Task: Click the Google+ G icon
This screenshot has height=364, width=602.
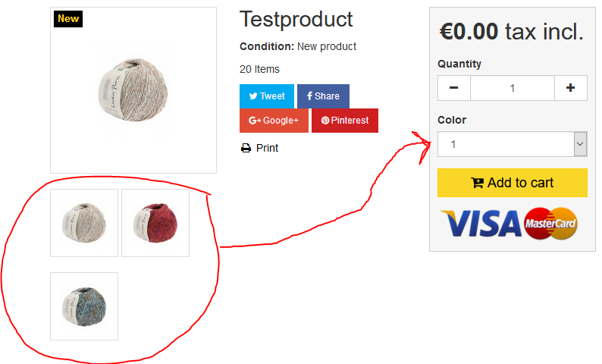Action: pyautogui.click(x=255, y=121)
